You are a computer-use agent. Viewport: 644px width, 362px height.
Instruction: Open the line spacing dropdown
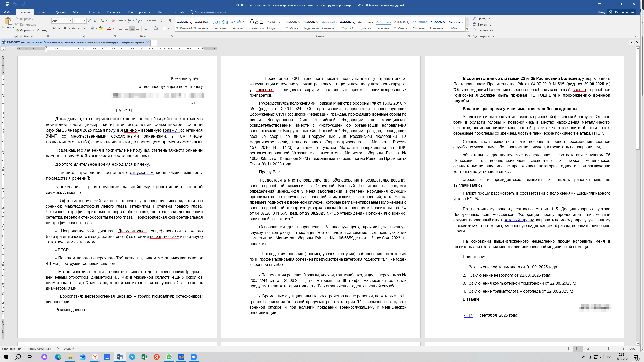[146, 28]
